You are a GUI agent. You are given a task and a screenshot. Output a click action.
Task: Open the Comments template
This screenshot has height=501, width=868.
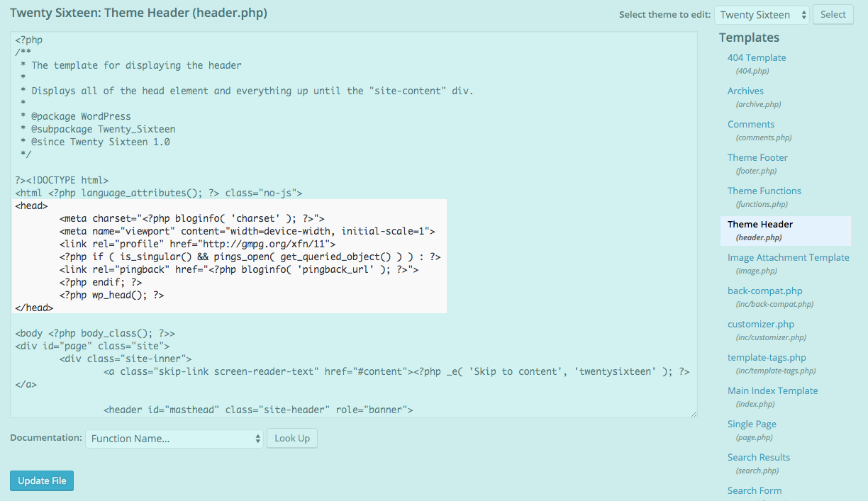[x=750, y=125]
